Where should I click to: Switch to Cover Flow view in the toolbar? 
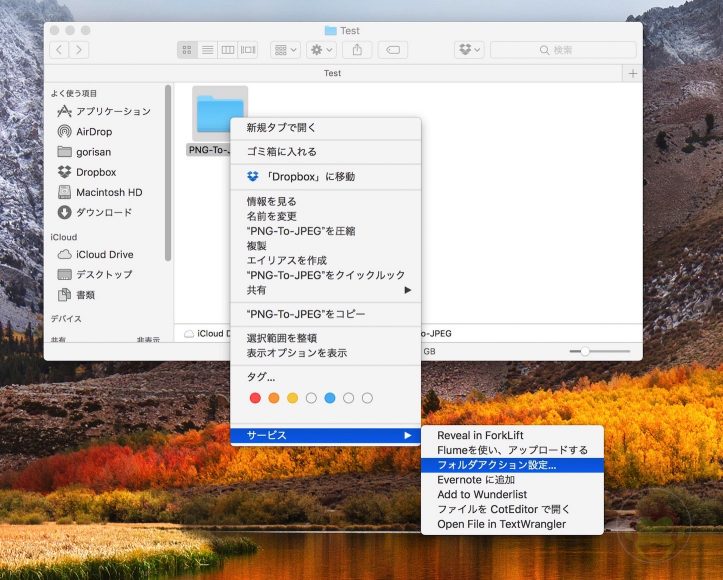[248, 50]
